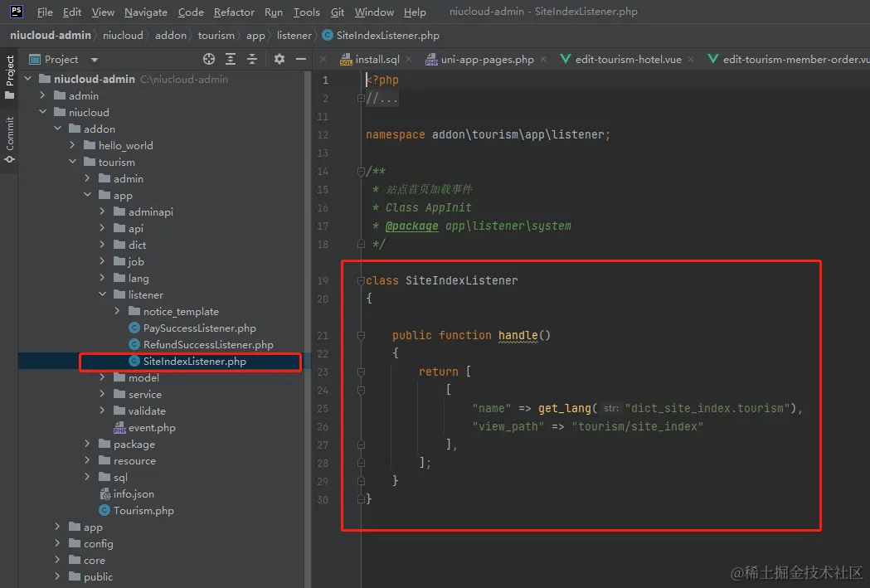This screenshot has height=588, width=870.
Task: Open the Window menu
Action: point(374,12)
